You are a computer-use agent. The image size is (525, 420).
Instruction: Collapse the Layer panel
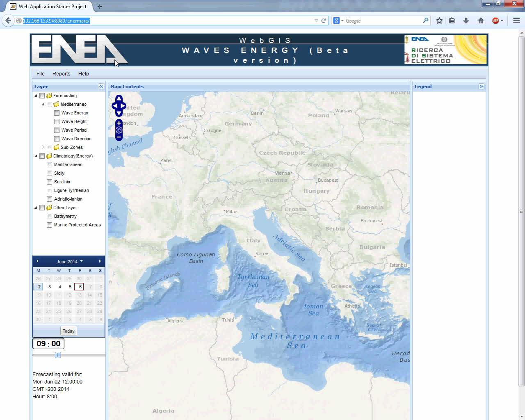(101, 86)
